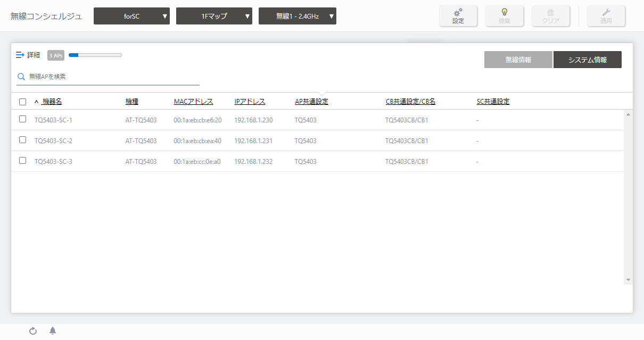Click the 提案 lightbulb suggestion button
644x340 pixels.
point(505,16)
